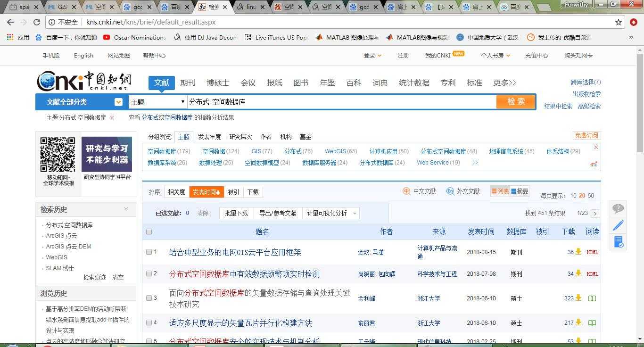Open HTML reading for result 2

592,274
